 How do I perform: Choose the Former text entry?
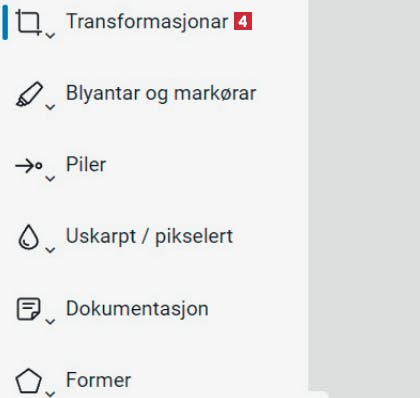[x=98, y=380]
